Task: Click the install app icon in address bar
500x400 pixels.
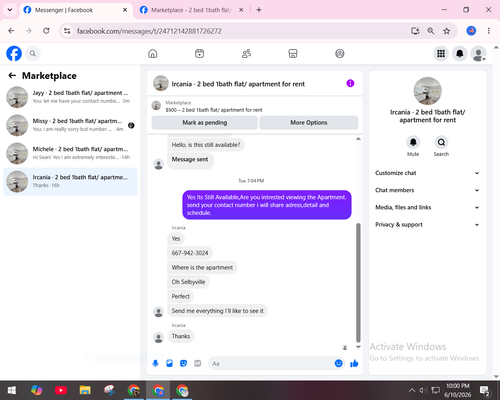Action: 415,31
